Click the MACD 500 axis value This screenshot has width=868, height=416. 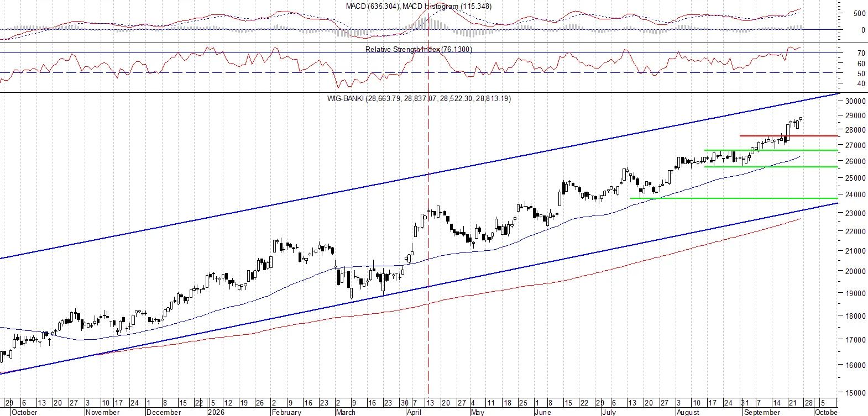click(860, 13)
